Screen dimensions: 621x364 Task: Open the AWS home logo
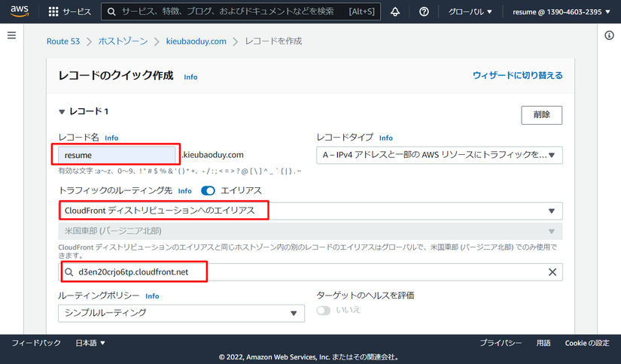pyautogui.click(x=20, y=11)
